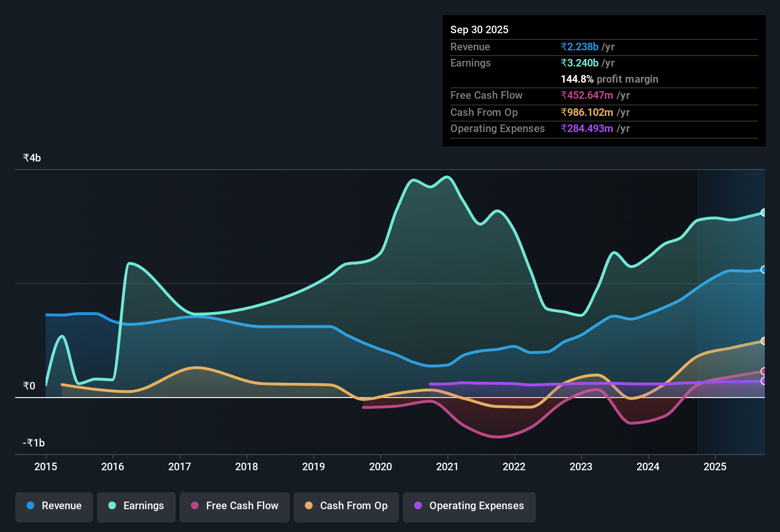The image size is (780, 532).
Task: Click the blue Revenue legend dot
Action: [x=30, y=506]
